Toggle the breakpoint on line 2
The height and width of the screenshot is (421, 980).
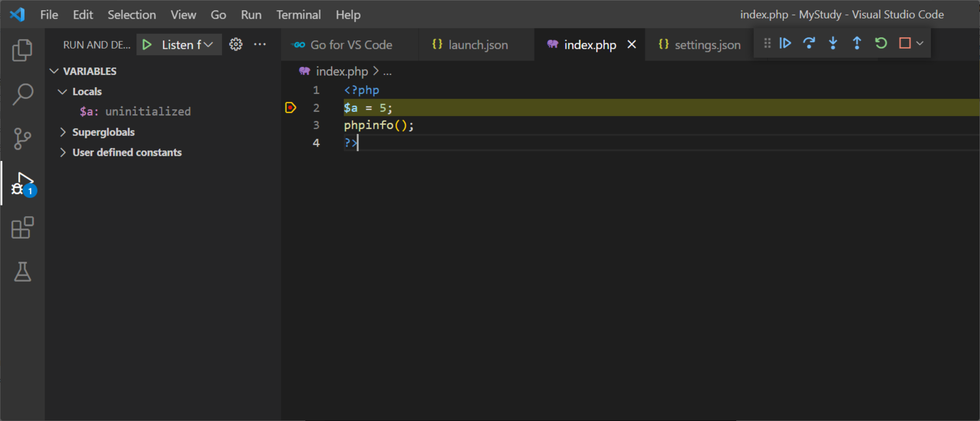pos(291,107)
